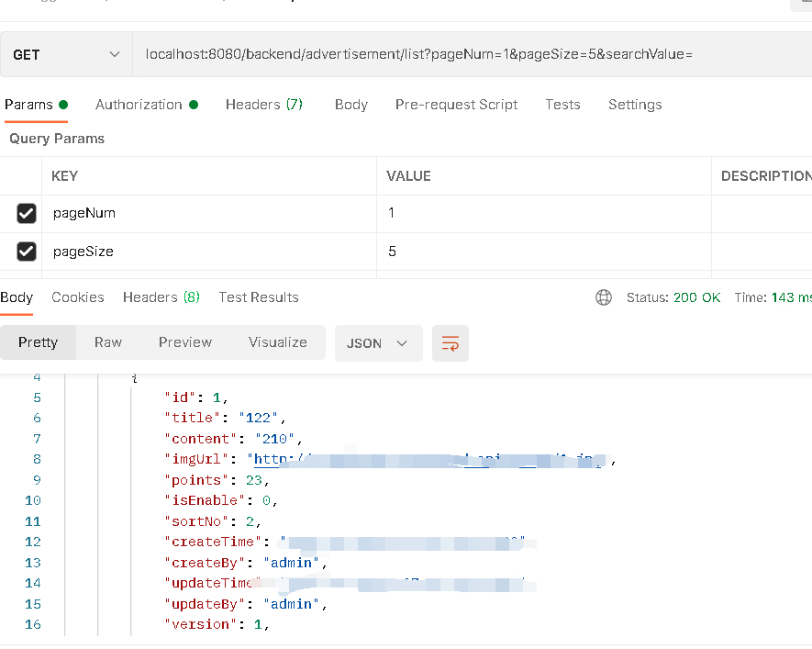
Task: Open the Visualize response view
Action: 277,341
